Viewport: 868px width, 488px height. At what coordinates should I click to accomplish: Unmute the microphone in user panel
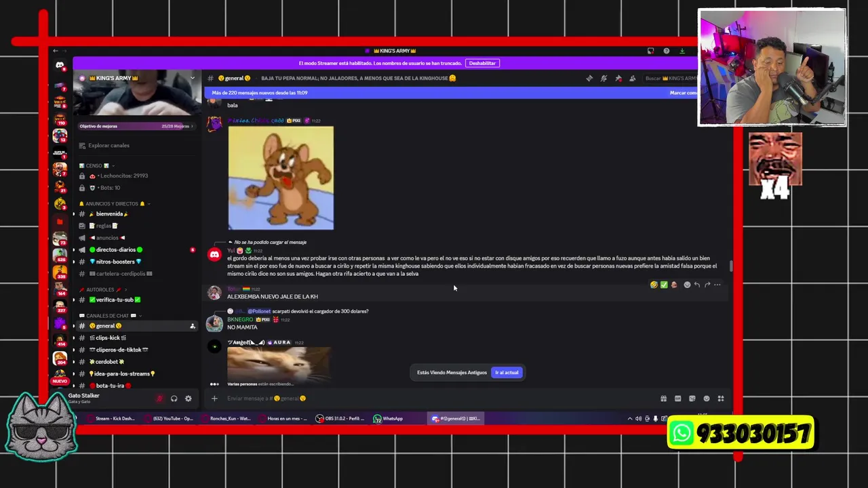tap(159, 399)
